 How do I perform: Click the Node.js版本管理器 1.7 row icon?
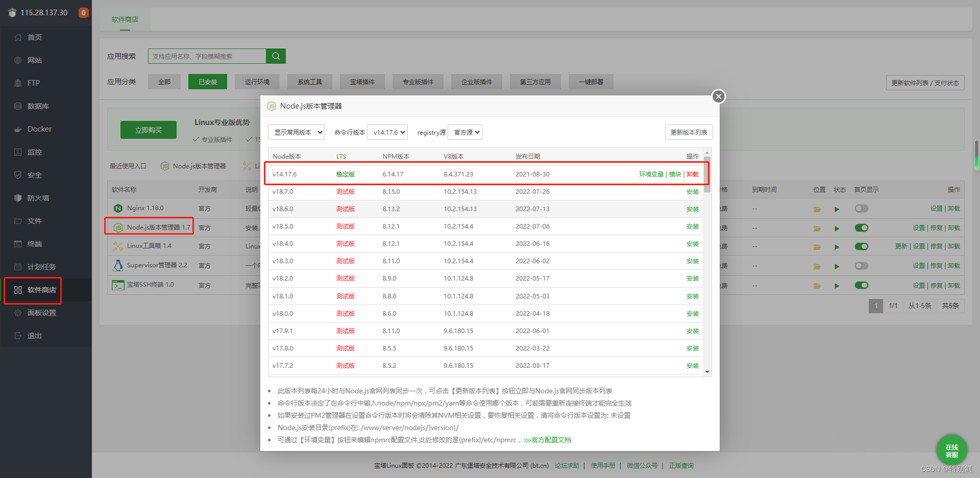pyautogui.click(x=118, y=228)
